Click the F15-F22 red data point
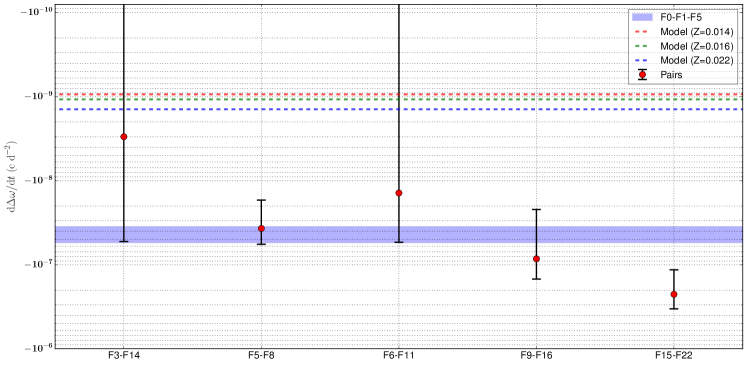The height and width of the screenshot is (365, 747). click(x=674, y=294)
